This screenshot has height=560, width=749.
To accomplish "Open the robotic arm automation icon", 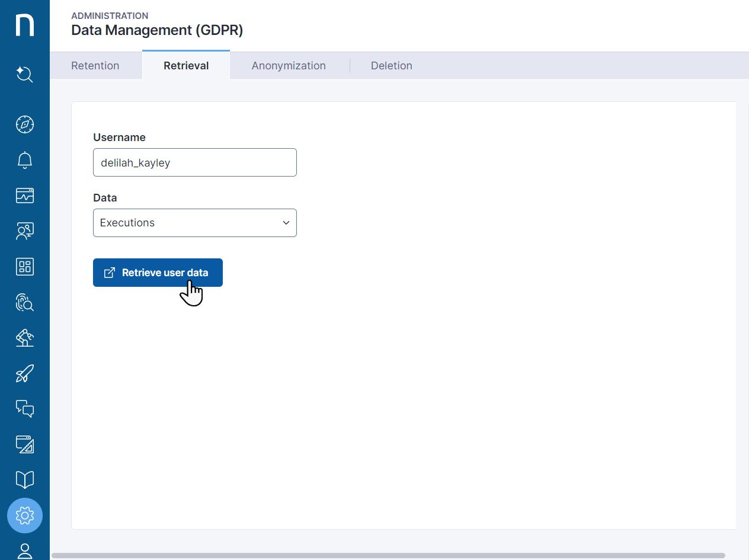I will point(25,338).
